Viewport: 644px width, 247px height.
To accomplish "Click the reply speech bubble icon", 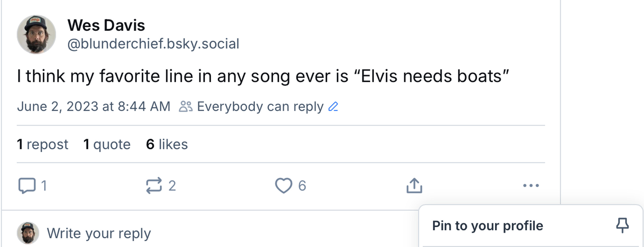I will (27, 185).
